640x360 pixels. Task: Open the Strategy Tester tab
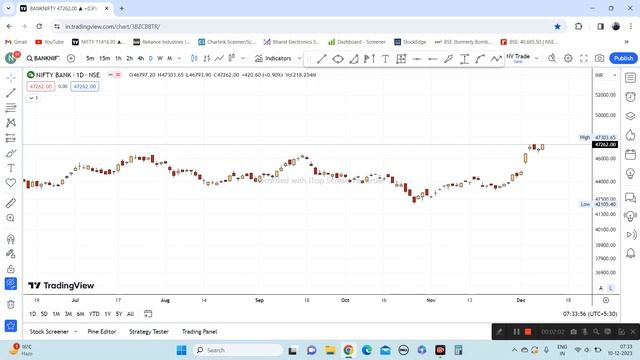(149, 332)
